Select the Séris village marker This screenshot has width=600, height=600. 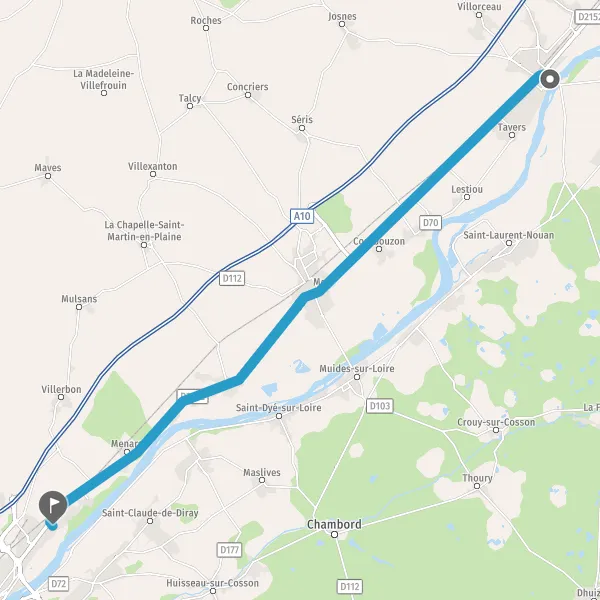tap(302, 128)
